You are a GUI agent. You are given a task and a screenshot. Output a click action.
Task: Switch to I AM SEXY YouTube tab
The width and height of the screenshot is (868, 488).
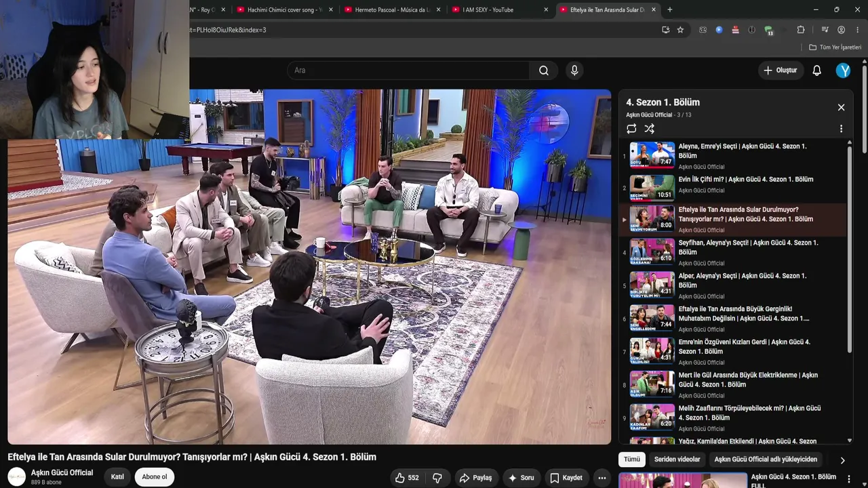click(x=500, y=9)
